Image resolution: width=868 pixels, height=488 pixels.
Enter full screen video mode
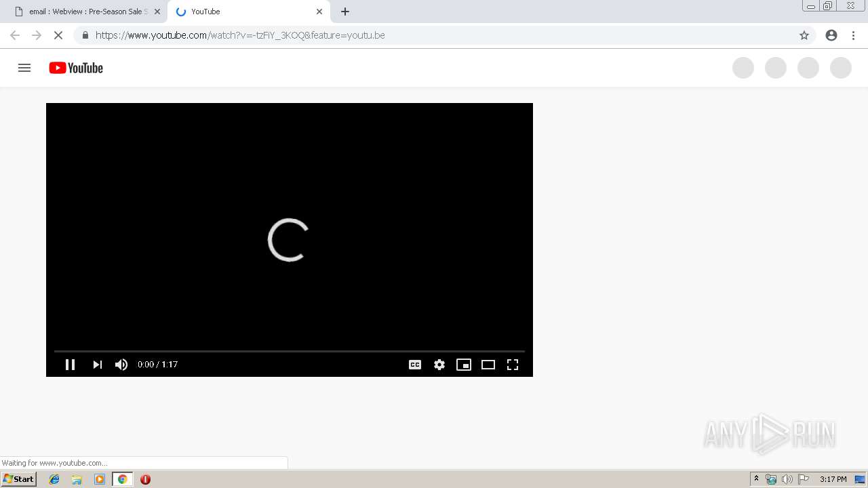513,365
